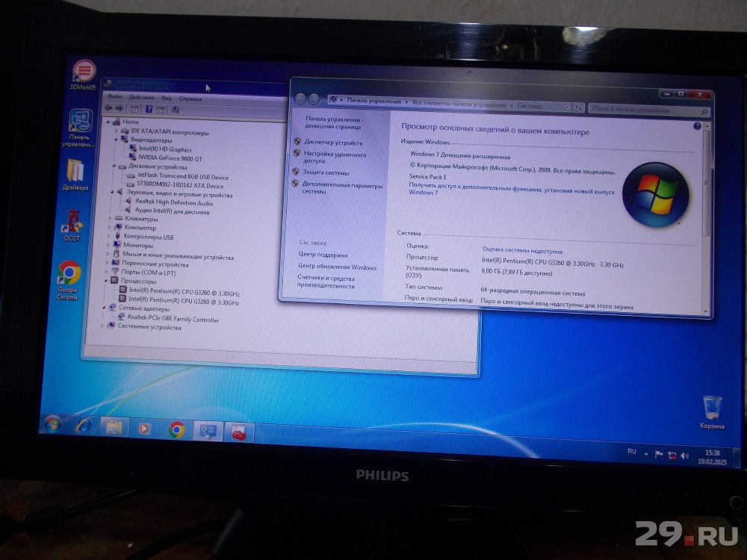
Task: Open the network tray icon
Action: point(672,455)
